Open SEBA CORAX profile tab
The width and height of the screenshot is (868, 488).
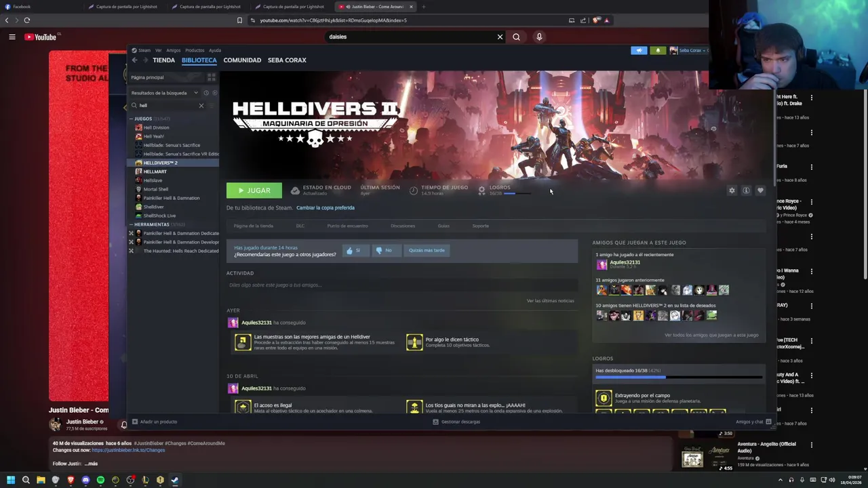pyautogui.click(x=287, y=60)
